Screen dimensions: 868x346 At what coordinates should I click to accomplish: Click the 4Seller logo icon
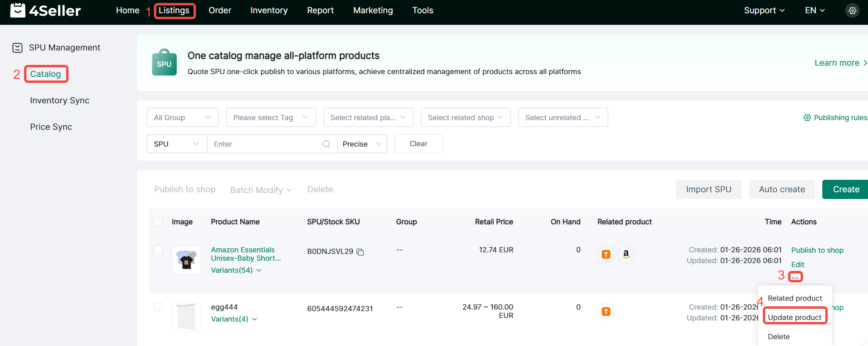coord(18,10)
